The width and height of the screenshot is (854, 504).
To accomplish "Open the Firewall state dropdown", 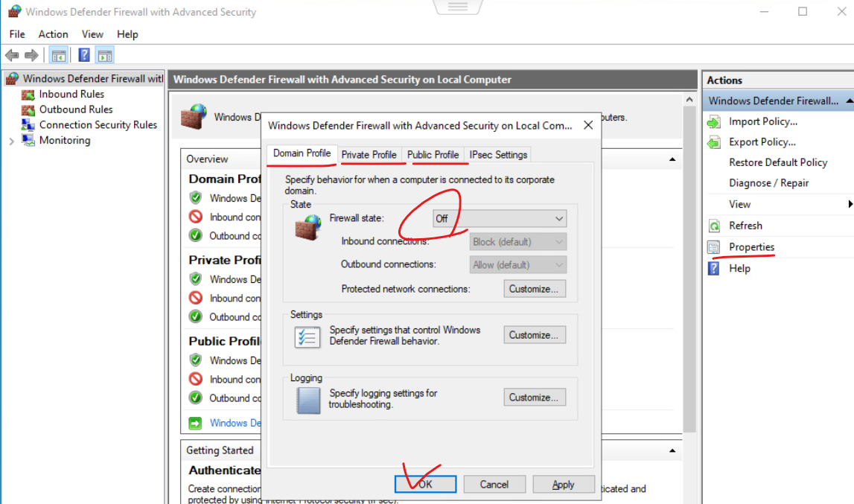I will click(500, 218).
